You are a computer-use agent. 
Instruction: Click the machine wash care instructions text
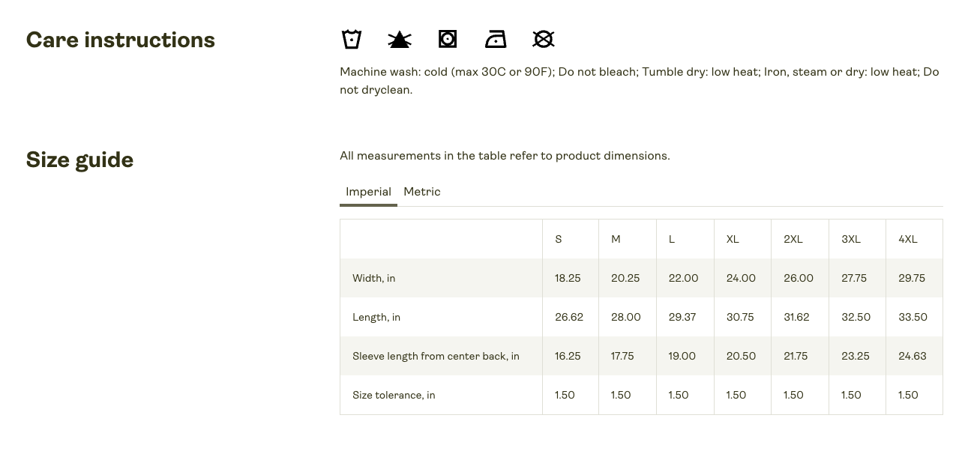(640, 81)
